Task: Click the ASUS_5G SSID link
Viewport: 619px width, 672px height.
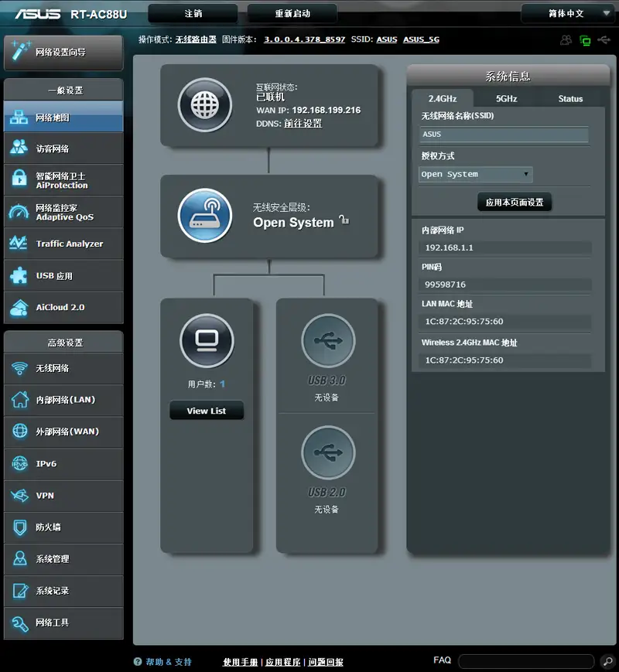Action: coord(421,39)
